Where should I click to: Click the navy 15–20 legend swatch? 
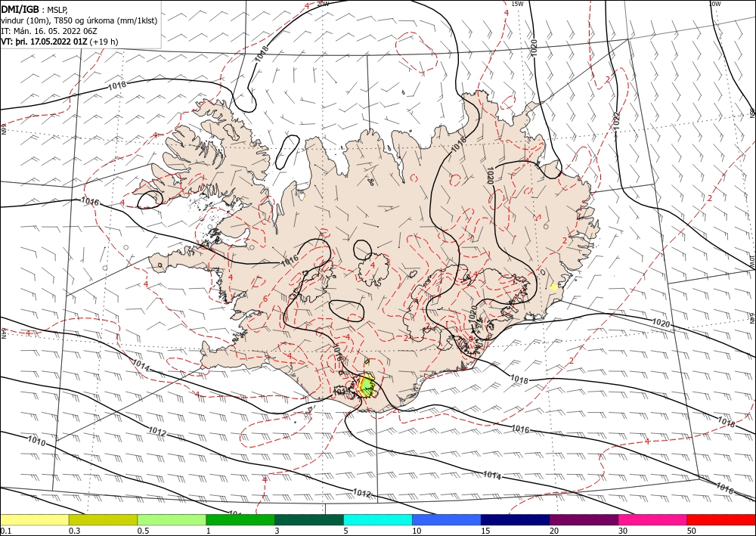pyautogui.click(x=516, y=519)
